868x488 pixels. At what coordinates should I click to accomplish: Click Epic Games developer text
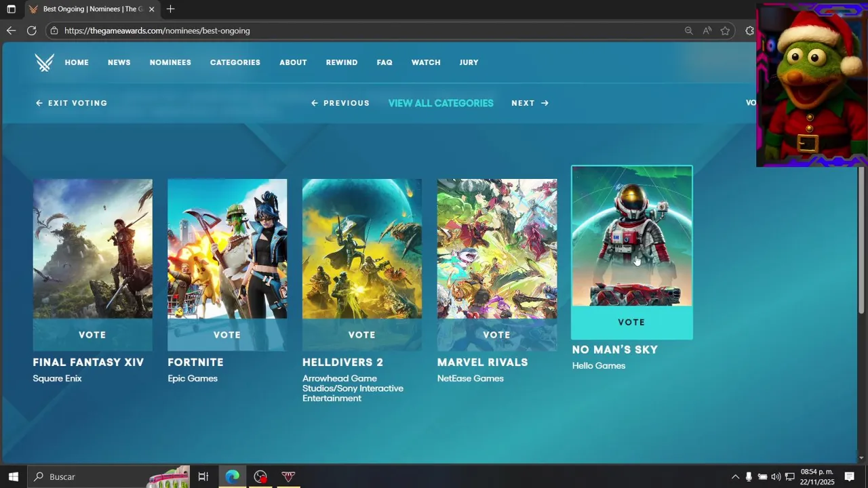pyautogui.click(x=193, y=378)
